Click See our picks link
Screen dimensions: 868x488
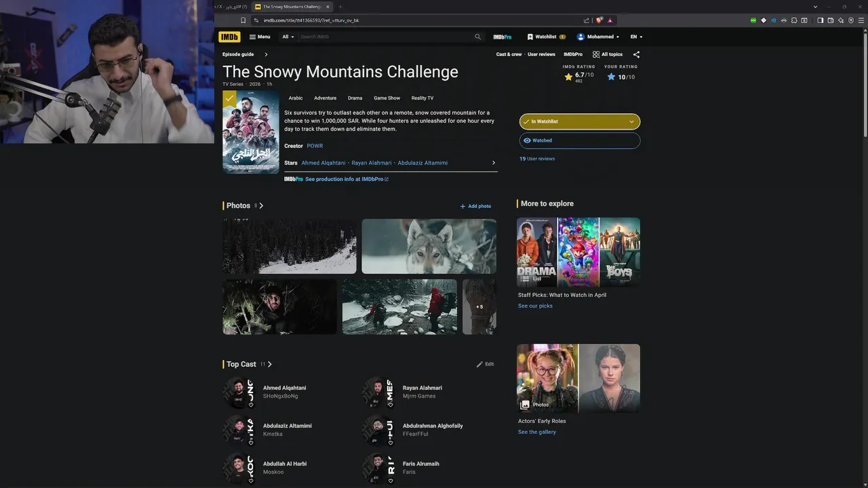(x=535, y=306)
